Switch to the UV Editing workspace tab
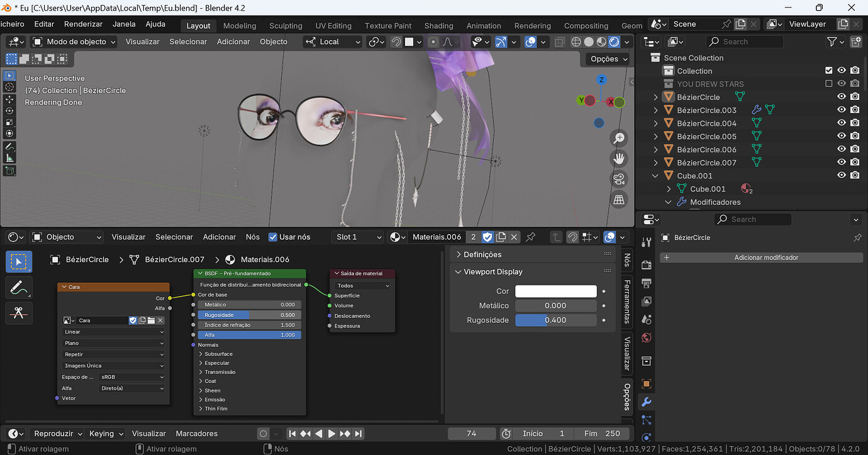 (333, 26)
